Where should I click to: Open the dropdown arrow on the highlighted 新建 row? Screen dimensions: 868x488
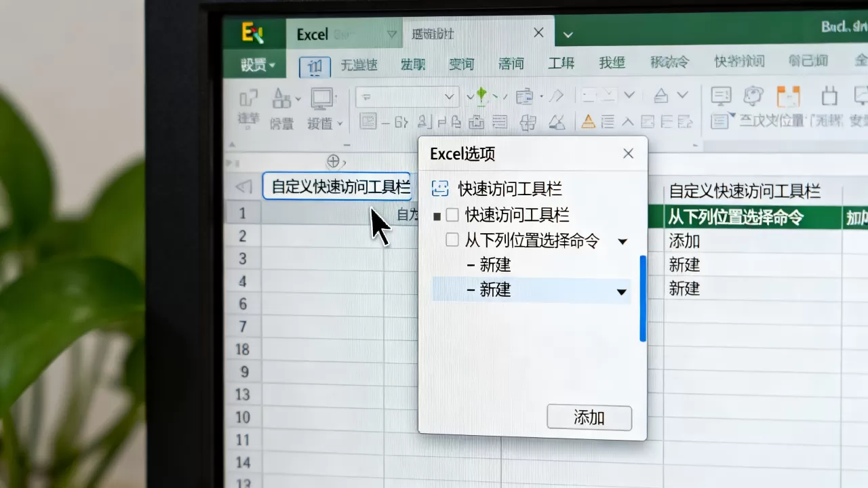pos(621,291)
